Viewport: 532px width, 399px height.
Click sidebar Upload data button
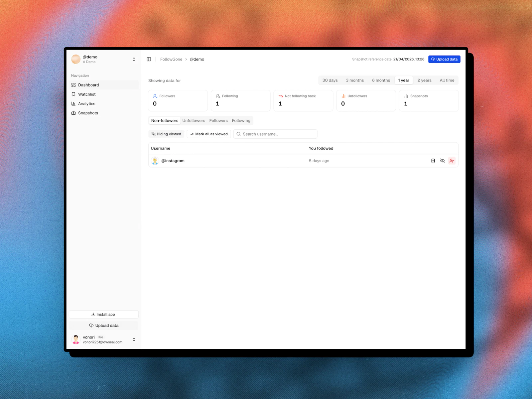coord(104,326)
